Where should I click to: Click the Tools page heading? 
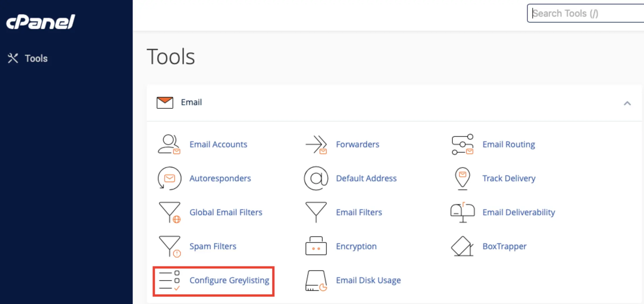click(171, 57)
